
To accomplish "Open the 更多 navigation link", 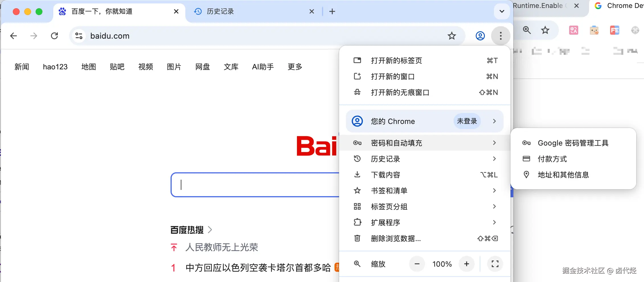I will coord(295,67).
